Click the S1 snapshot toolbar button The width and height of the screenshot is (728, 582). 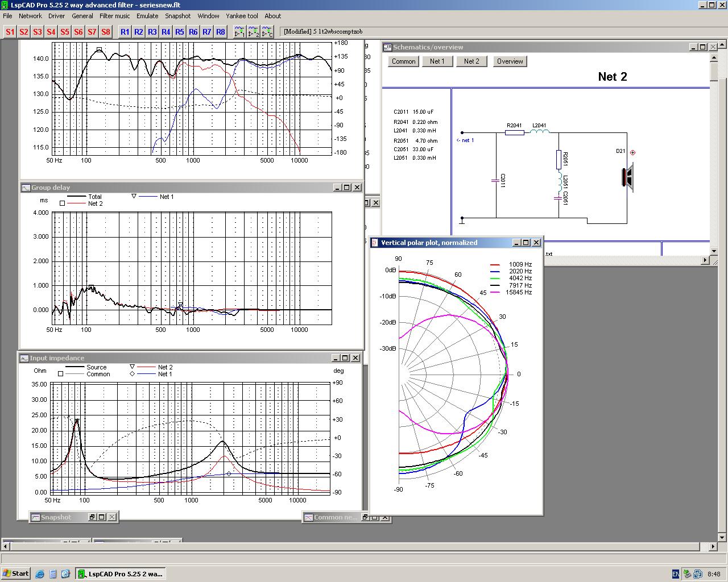tap(10, 32)
